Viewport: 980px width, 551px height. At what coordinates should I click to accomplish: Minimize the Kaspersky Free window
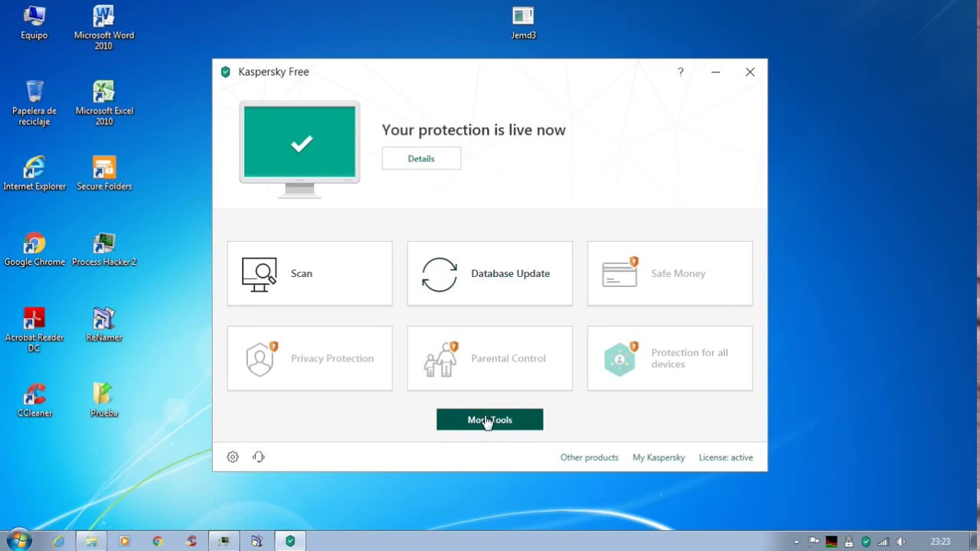point(715,72)
